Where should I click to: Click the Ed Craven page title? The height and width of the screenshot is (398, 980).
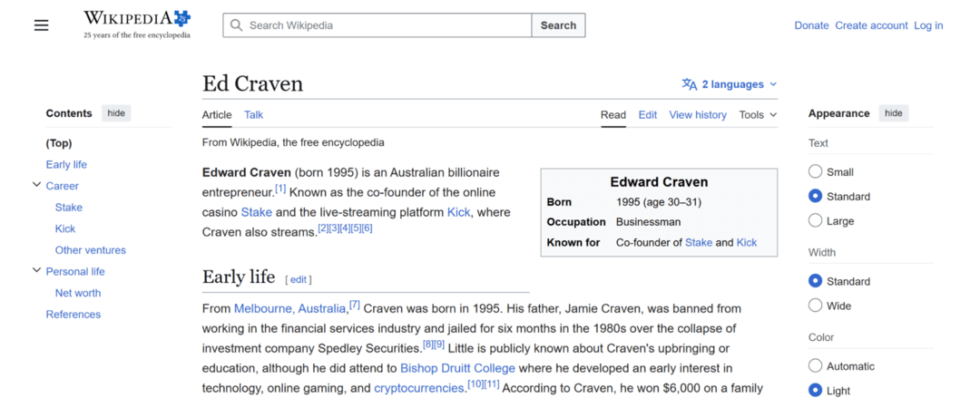[x=252, y=83]
